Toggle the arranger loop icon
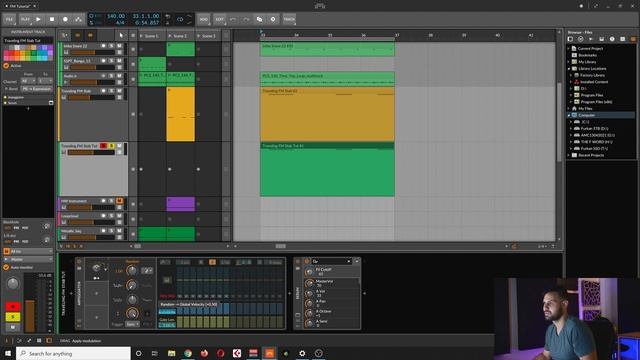This screenshot has width=640, height=360. tap(180, 19)
